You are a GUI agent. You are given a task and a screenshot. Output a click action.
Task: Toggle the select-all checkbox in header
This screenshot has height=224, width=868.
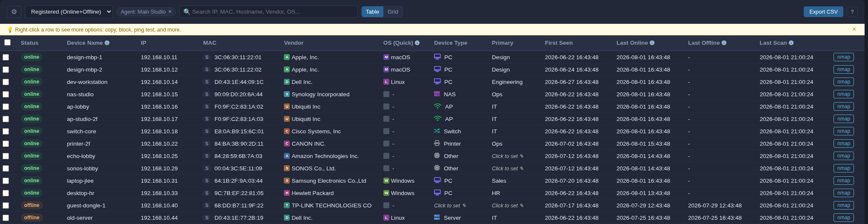pos(7,42)
